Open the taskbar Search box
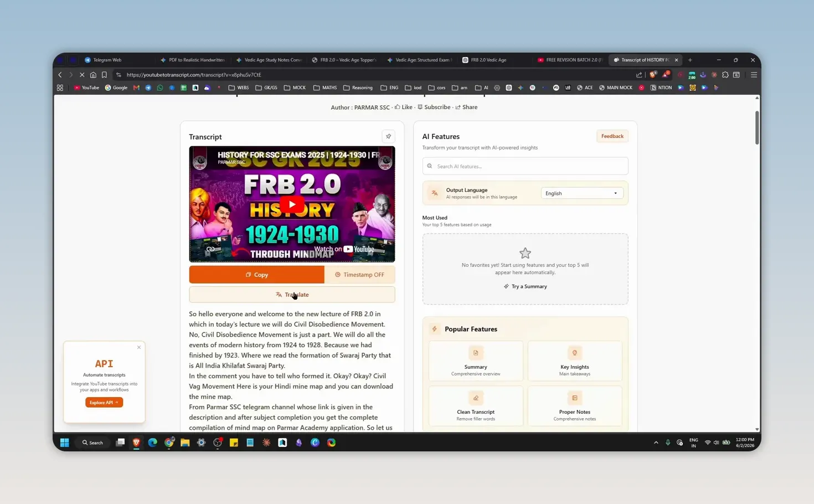The width and height of the screenshot is (814, 504). (x=92, y=443)
